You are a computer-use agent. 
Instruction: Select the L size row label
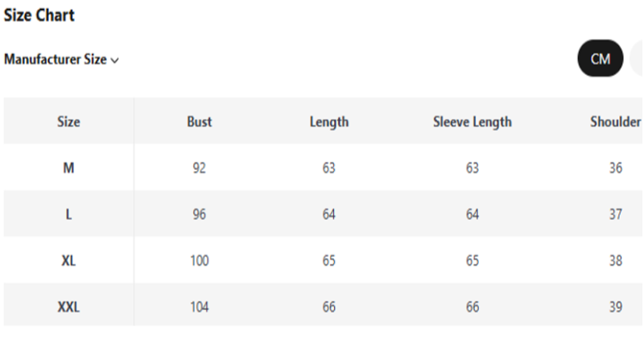pos(68,214)
